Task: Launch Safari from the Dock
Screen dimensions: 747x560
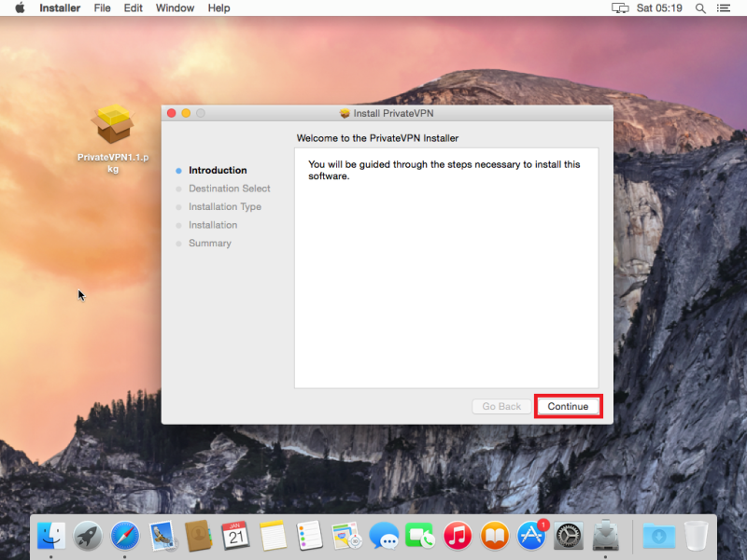Action: tap(124, 535)
